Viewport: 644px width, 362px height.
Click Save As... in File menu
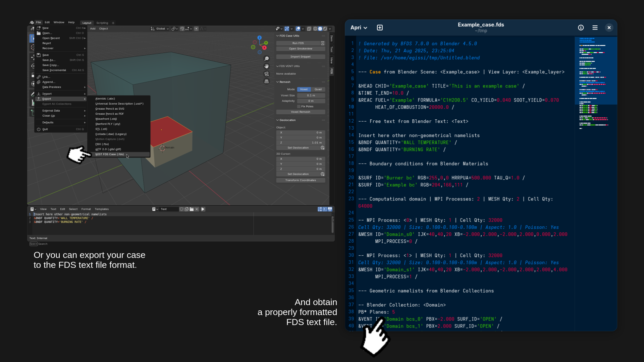pos(61,60)
